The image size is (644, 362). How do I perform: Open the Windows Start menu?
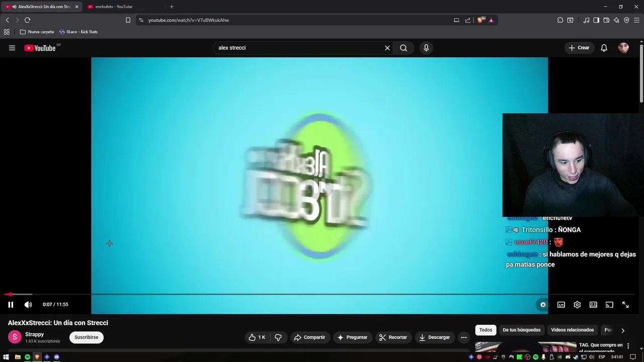pyautogui.click(x=6, y=357)
